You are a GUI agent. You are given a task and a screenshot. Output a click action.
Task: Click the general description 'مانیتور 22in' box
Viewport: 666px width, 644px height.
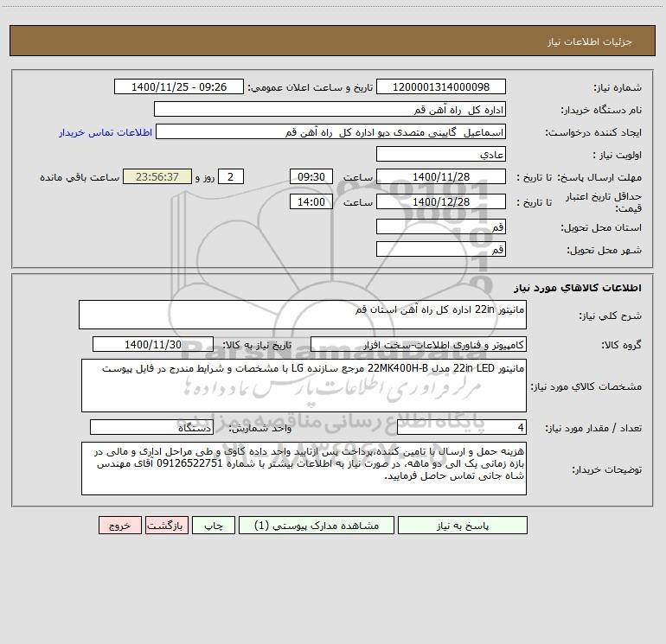click(303, 315)
